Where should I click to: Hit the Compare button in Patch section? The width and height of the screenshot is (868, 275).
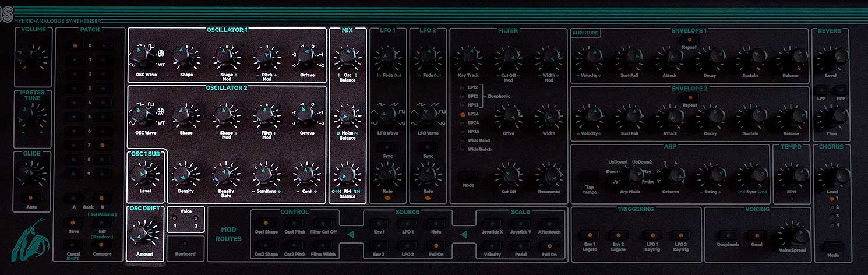pyautogui.click(x=101, y=245)
